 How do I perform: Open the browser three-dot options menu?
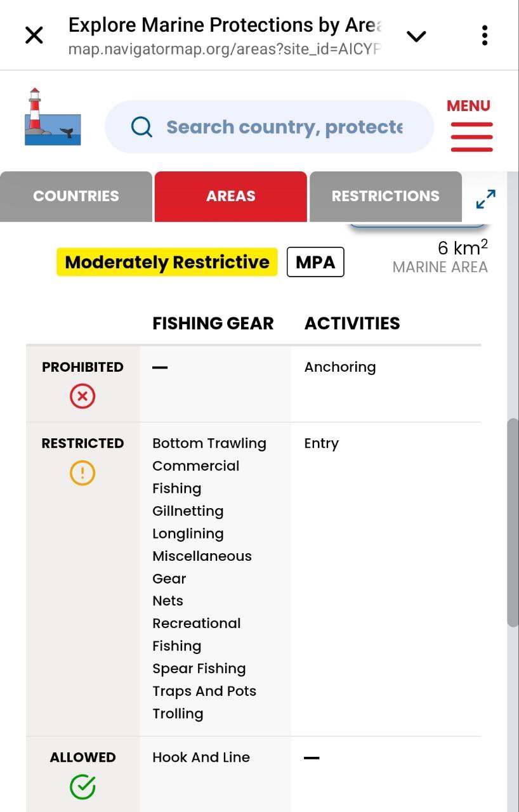pyautogui.click(x=484, y=36)
